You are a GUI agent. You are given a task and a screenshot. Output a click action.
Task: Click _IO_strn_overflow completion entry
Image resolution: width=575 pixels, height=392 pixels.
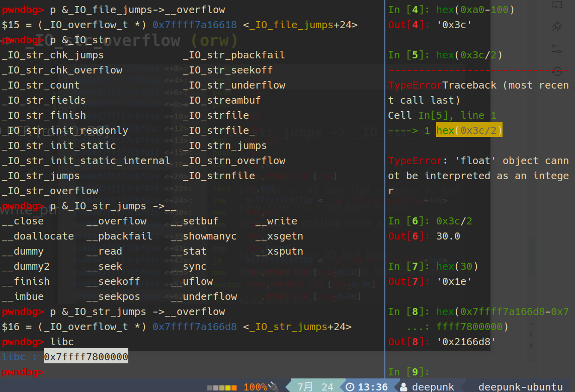click(234, 161)
